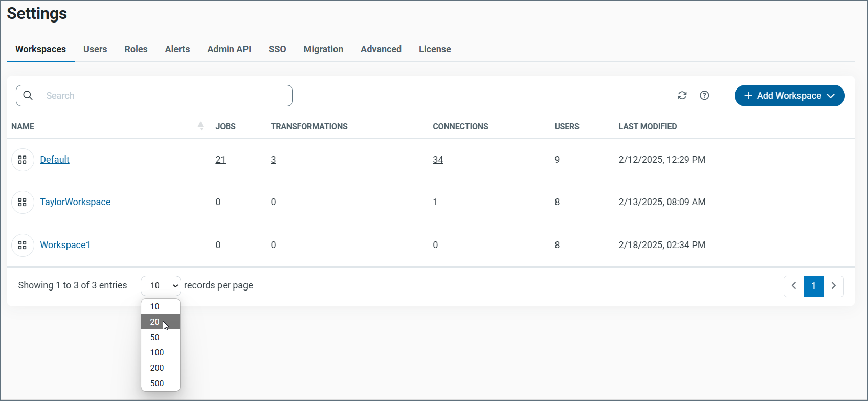Viewport: 868px width, 401px height.
Task: Focus the workspace Search field
Action: point(164,96)
